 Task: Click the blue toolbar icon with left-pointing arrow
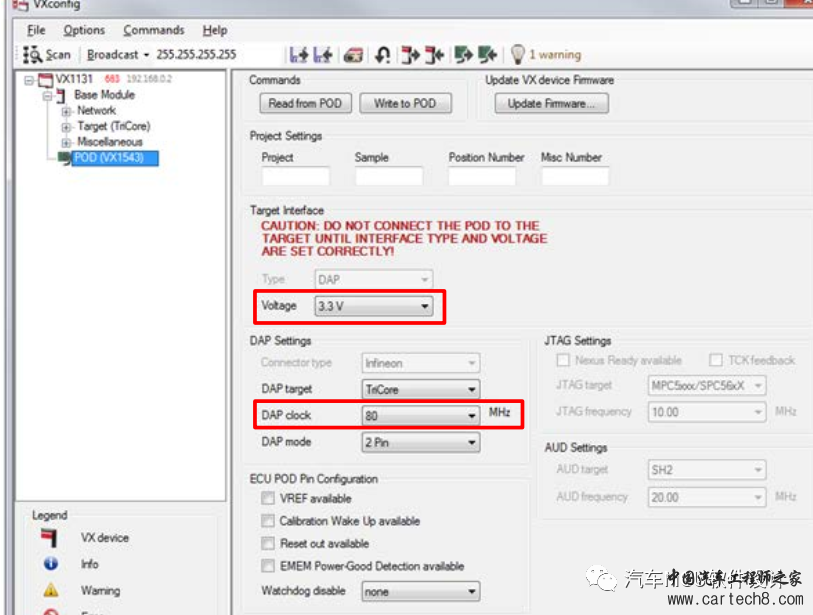tap(323, 54)
